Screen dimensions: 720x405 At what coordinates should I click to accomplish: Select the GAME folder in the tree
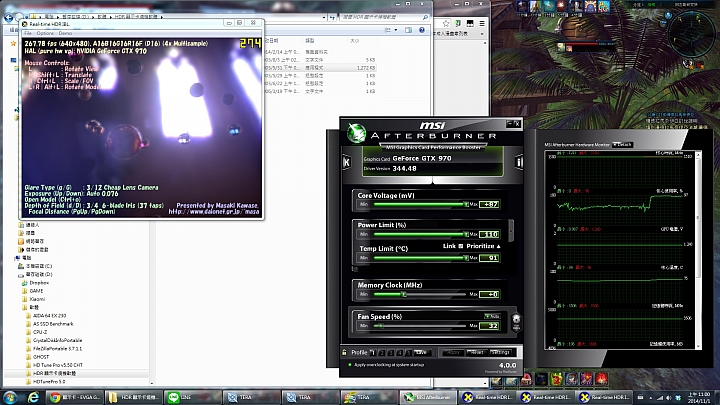coord(32,291)
